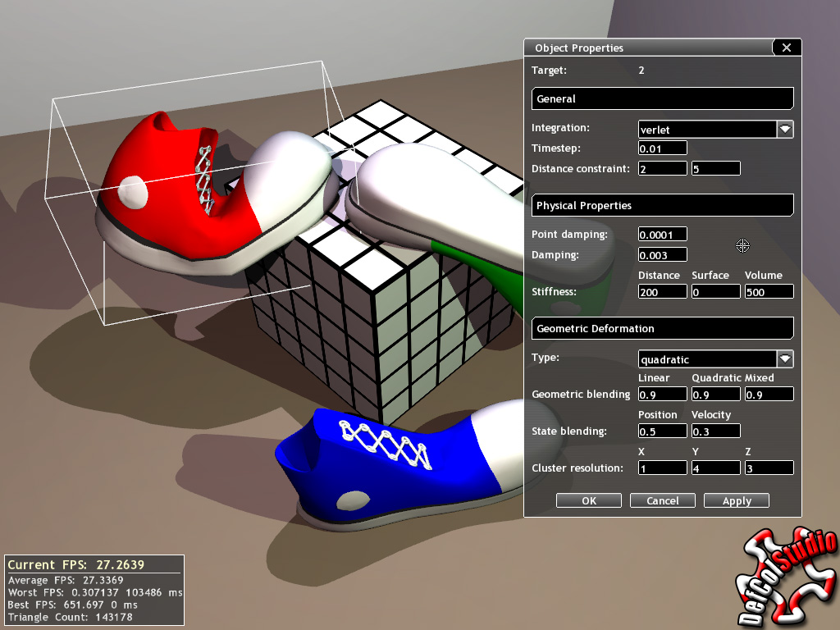Click the Apply button
Screen dimensions: 840x630
[736, 500]
